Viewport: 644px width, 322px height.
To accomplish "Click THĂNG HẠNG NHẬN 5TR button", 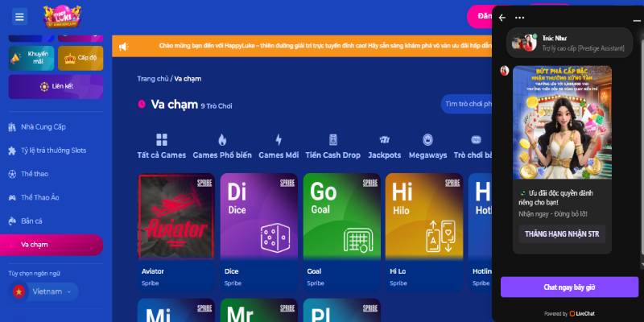I will 562,234.
